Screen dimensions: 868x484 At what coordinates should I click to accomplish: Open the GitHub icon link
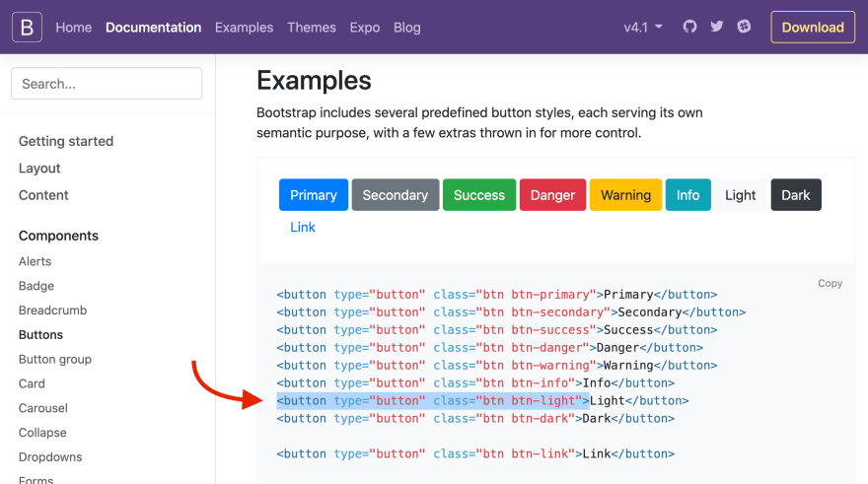(689, 27)
